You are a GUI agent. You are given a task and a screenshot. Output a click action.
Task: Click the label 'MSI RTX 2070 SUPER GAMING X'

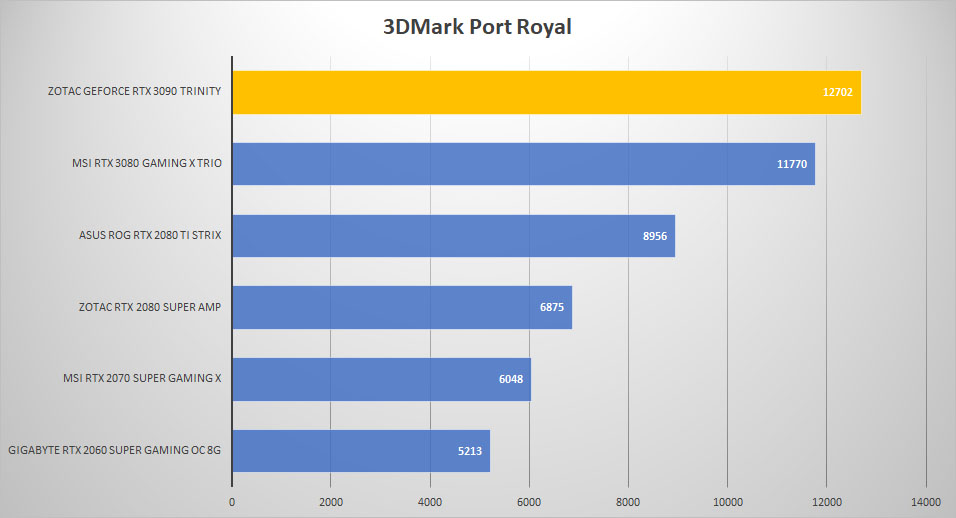point(142,378)
